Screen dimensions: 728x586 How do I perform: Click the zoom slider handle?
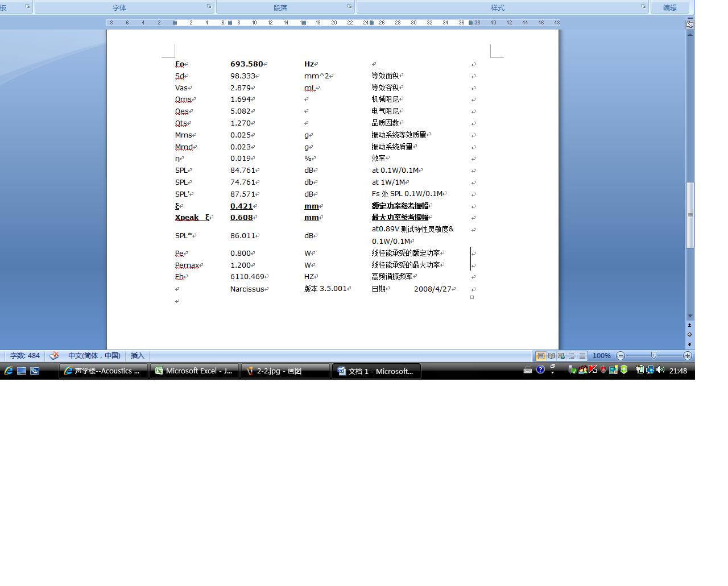[x=653, y=356]
